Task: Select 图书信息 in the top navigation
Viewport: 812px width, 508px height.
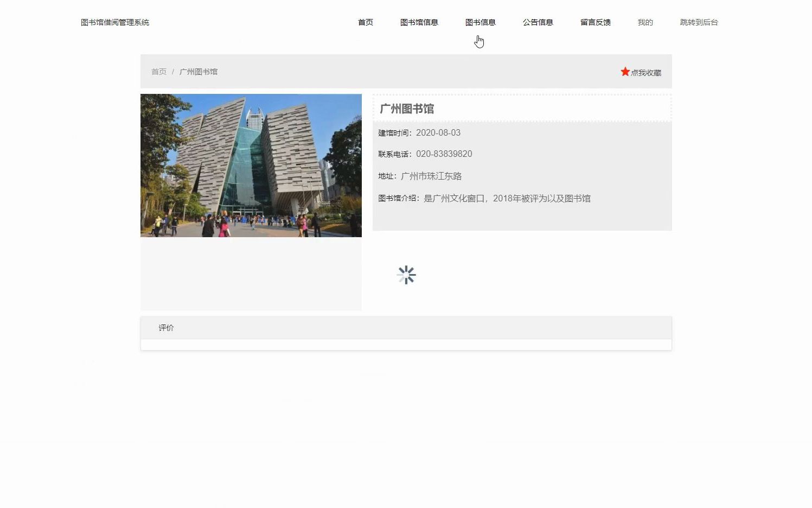Action: click(481, 22)
